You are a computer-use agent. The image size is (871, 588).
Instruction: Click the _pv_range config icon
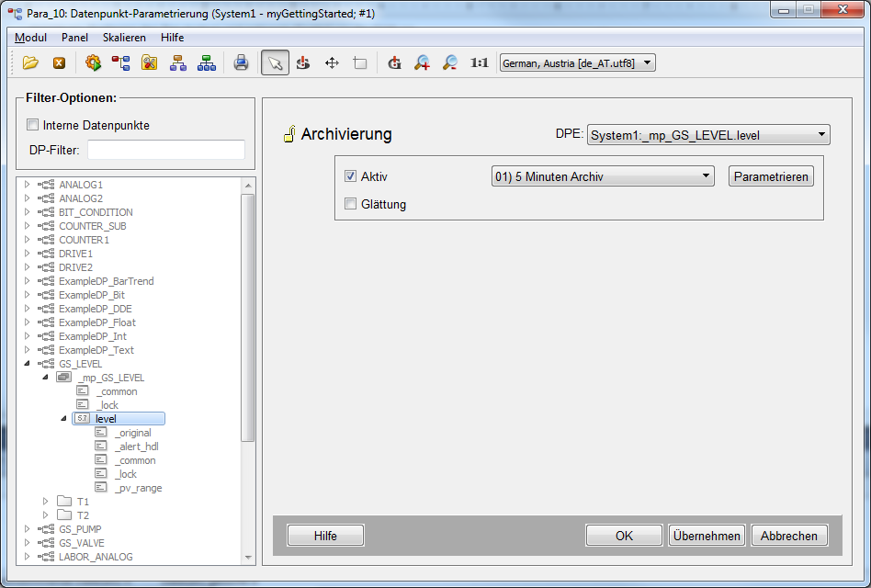(x=100, y=487)
